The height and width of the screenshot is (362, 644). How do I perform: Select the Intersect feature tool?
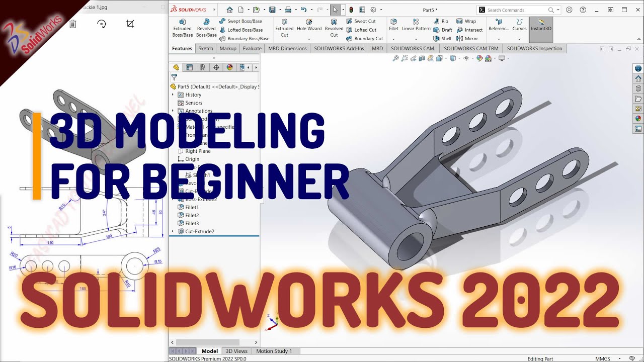[x=469, y=30]
